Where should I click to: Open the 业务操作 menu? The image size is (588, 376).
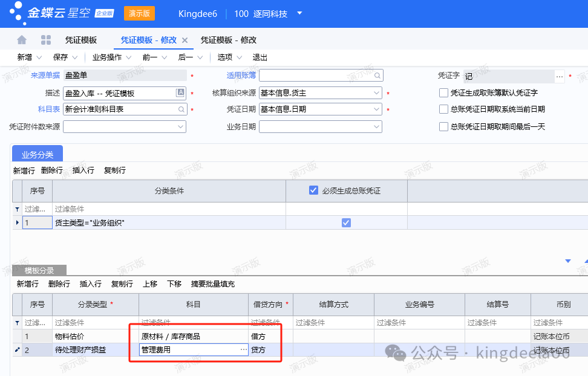click(x=111, y=57)
